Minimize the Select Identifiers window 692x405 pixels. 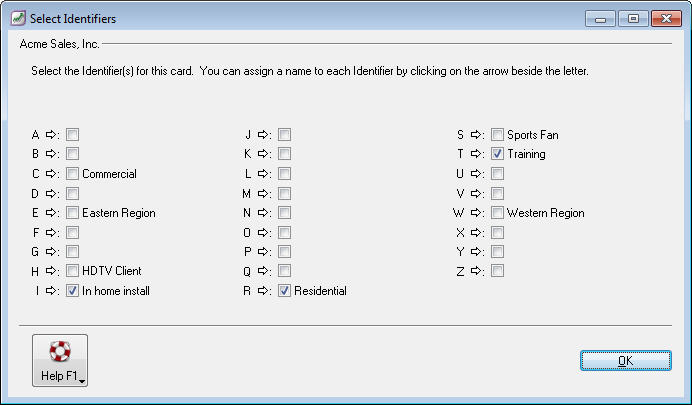pos(600,19)
